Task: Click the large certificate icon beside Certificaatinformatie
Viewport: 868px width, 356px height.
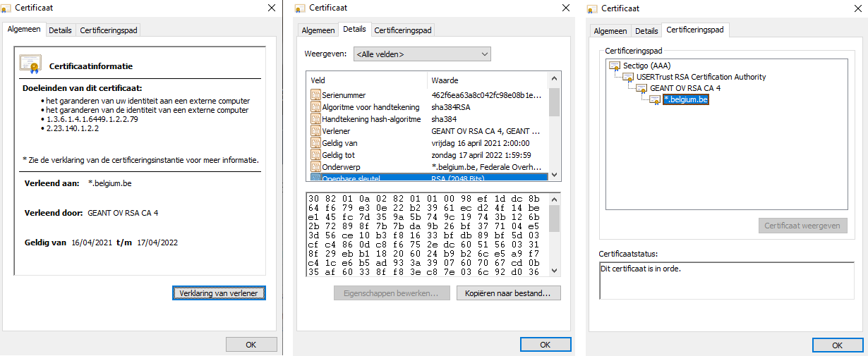Action: coord(30,65)
